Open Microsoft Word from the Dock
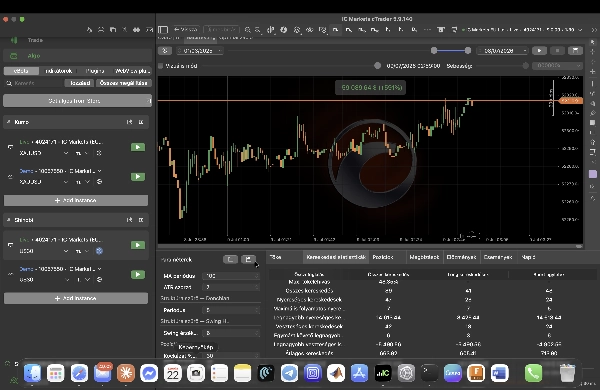 [x=499, y=373]
